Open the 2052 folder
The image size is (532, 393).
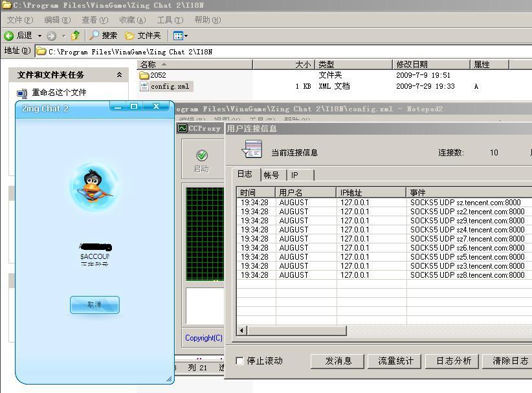click(x=144, y=75)
